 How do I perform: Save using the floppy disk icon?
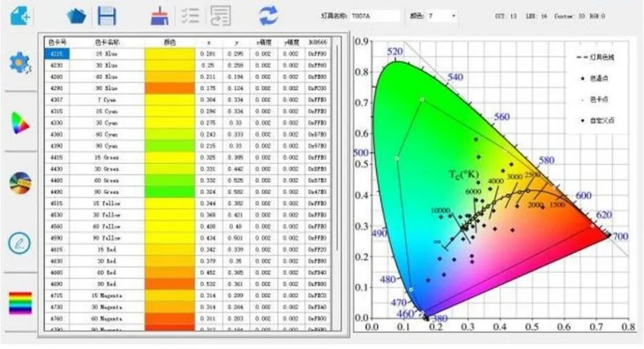(107, 15)
